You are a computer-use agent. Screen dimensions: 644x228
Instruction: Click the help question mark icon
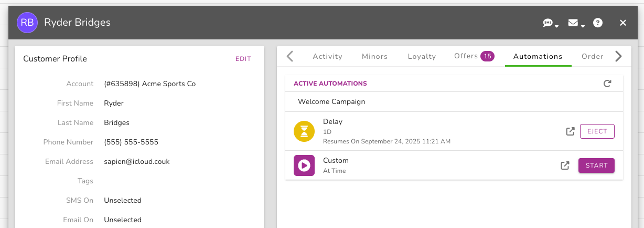tap(598, 23)
